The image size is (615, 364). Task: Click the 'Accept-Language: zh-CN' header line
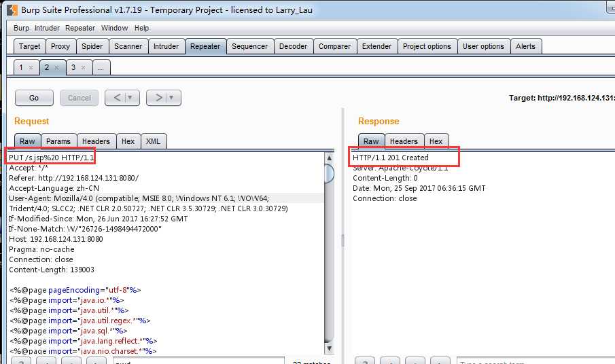(54, 188)
